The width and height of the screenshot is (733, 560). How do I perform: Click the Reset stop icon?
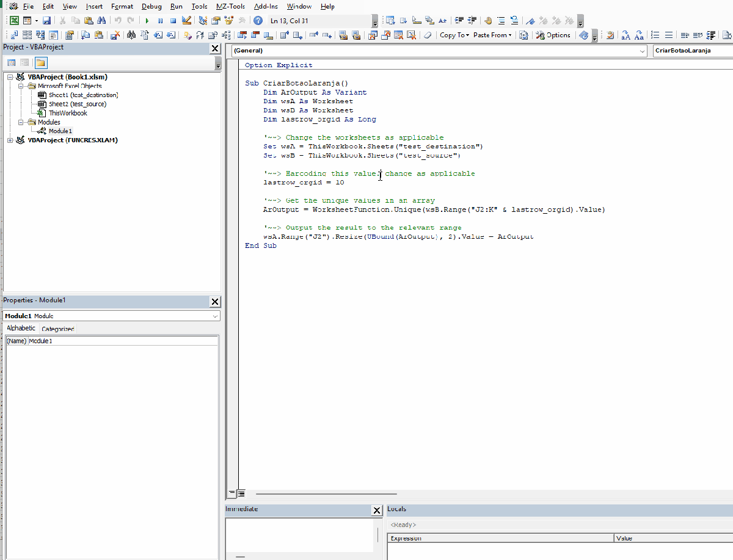173,20
